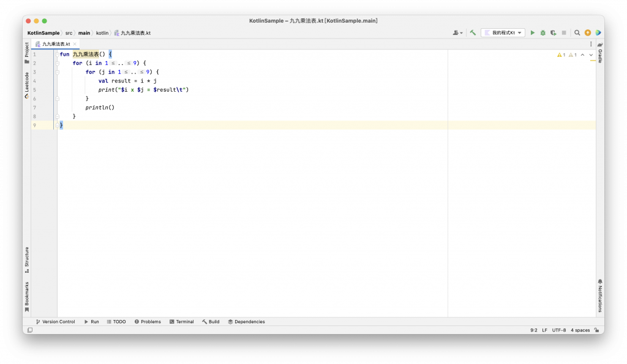Open the user account dropdown

457,33
